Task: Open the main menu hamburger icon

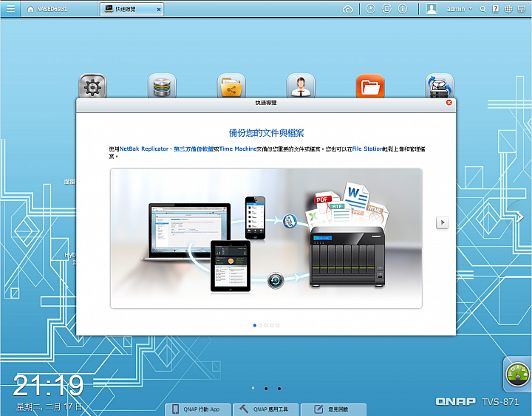Action: pyautogui.click(x=10, y=8)
